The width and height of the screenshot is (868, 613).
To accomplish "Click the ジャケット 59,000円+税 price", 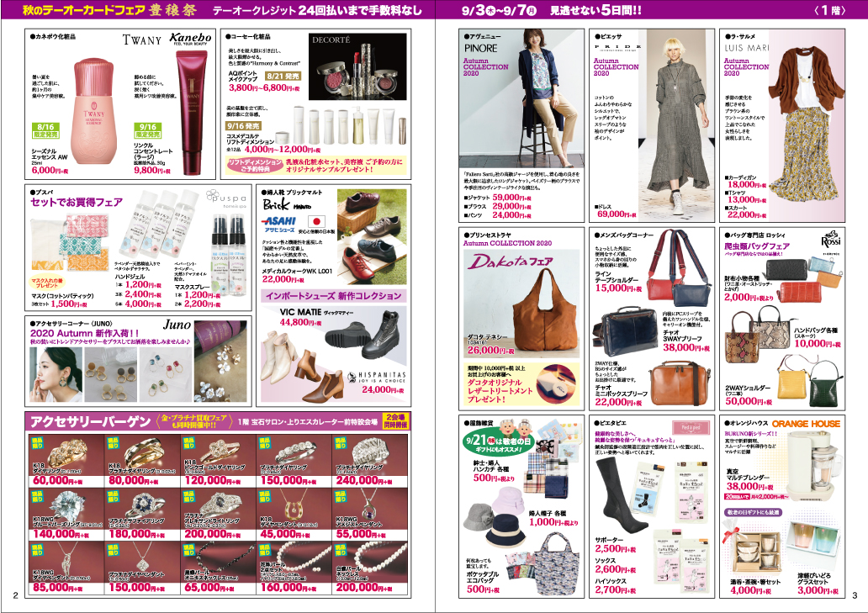I will coord(512,198).
